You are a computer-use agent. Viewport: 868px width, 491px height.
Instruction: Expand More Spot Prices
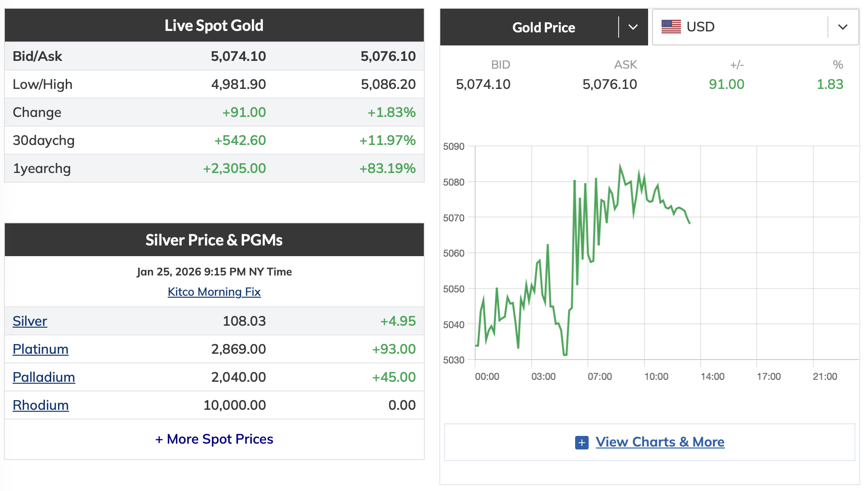point(214,439)
